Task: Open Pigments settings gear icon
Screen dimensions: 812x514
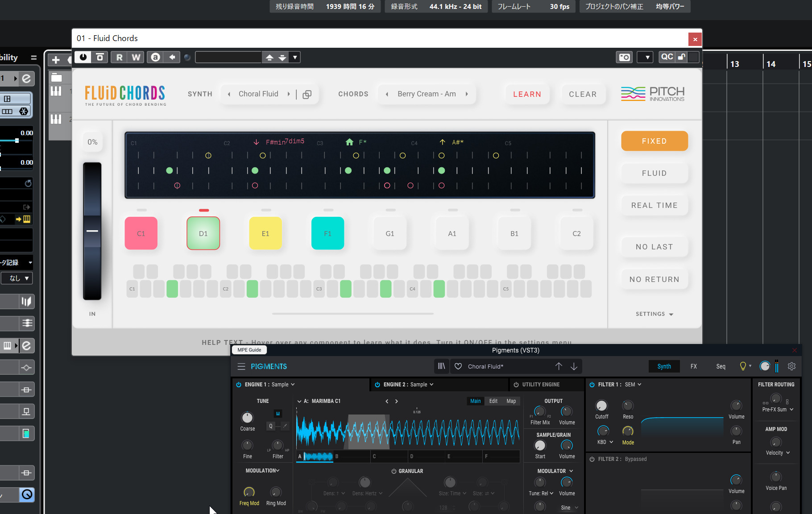Action: (791, 366)
